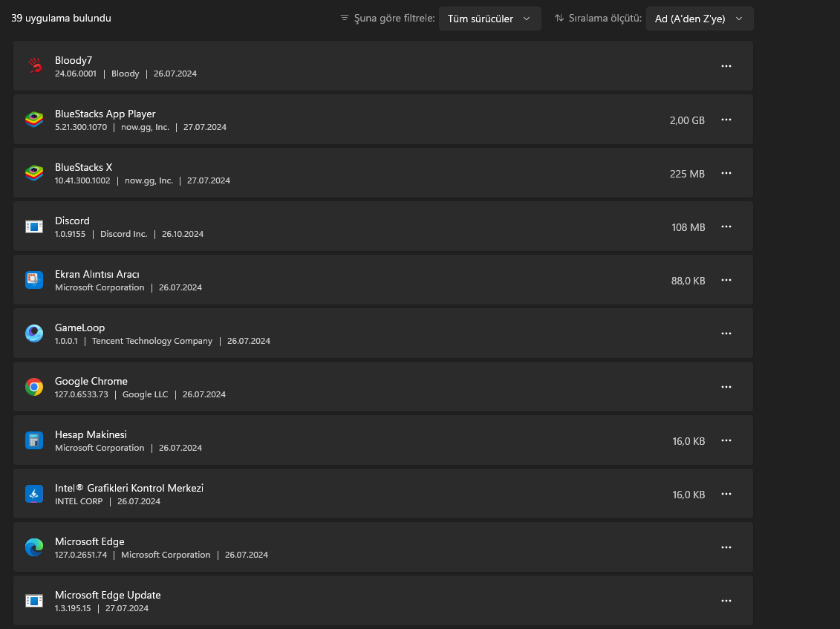Open more options for Google Chrome
Viewport: 840px width, 629px height.
[x=726, y=387]
